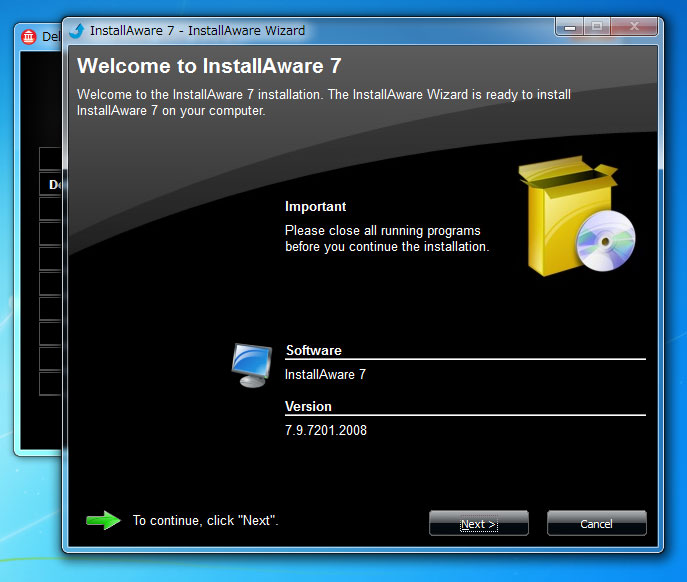Image resolution: width=687 pixels, height=582 pixels.
Task: Click the version number 7.9.7201.2008
Action: click(x=326, y=430)
